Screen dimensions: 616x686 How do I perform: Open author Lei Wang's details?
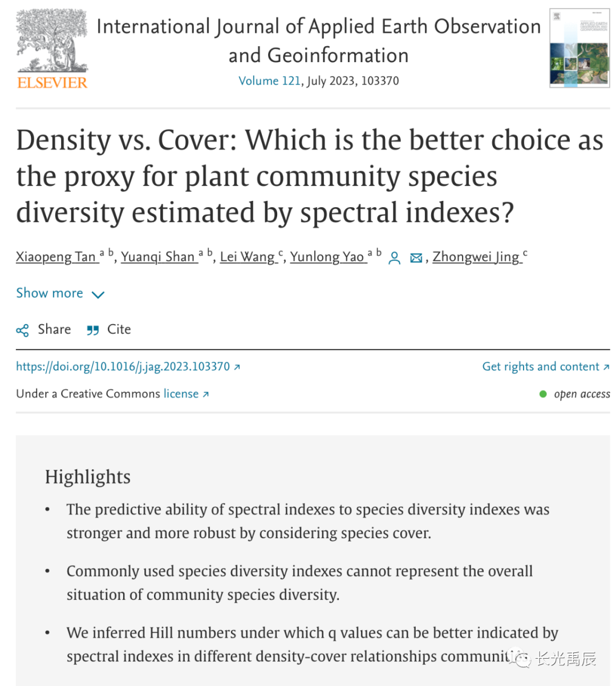pos(247,257)
